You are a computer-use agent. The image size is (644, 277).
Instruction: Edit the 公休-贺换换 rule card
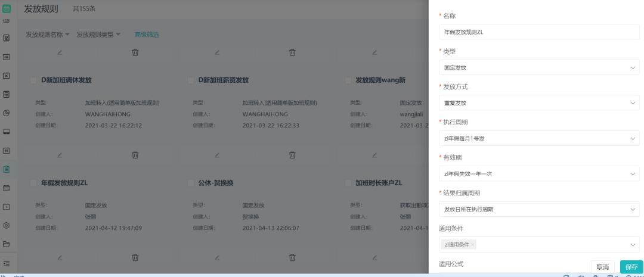(217, 258)
